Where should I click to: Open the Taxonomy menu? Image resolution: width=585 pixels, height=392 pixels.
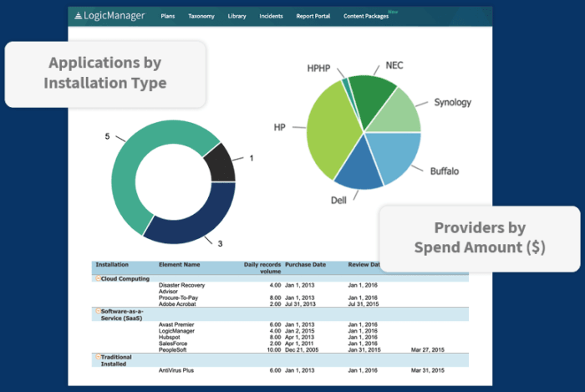[x=201, y=16]
